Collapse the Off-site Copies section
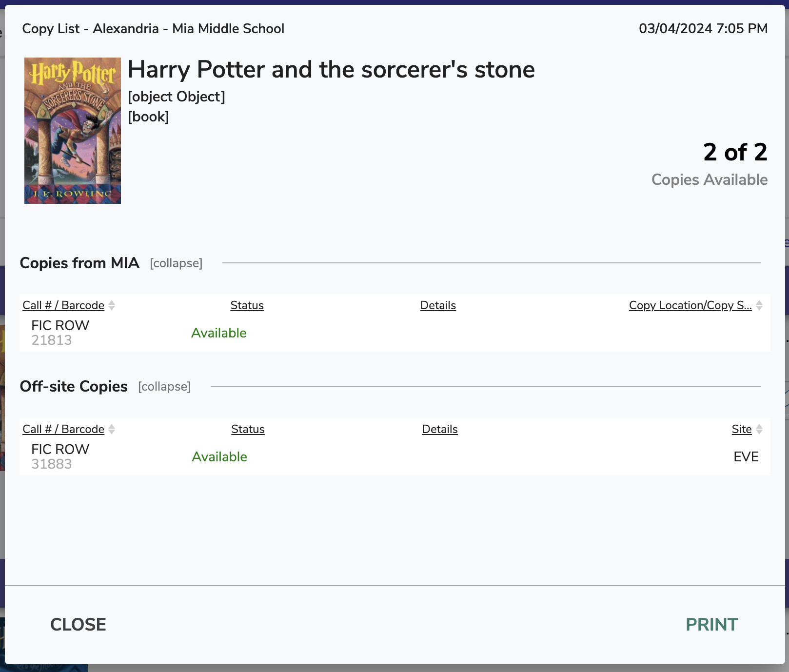789x672 pixels. [x=164, y=387]
